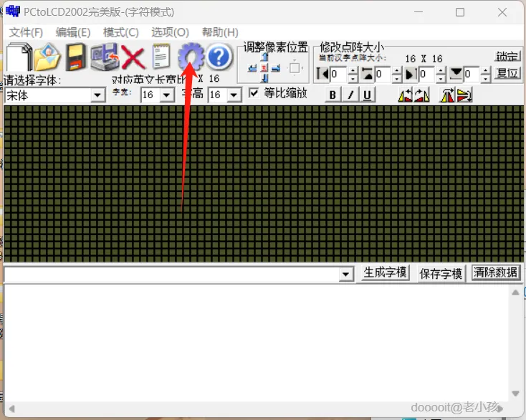Click the top margin value field
526x420 pixels.
(x=383, y=74)
